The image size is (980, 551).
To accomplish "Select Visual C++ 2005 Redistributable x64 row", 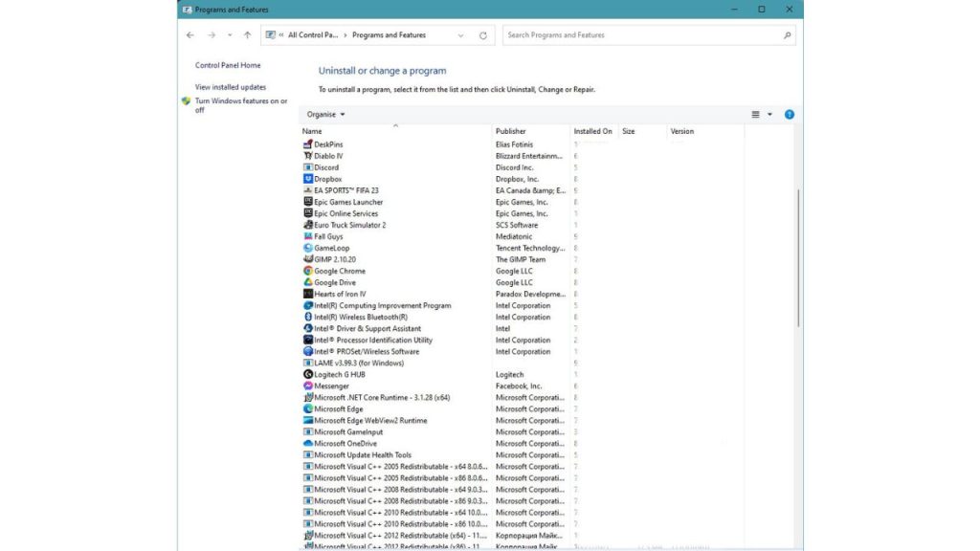I will coord(522,467).
